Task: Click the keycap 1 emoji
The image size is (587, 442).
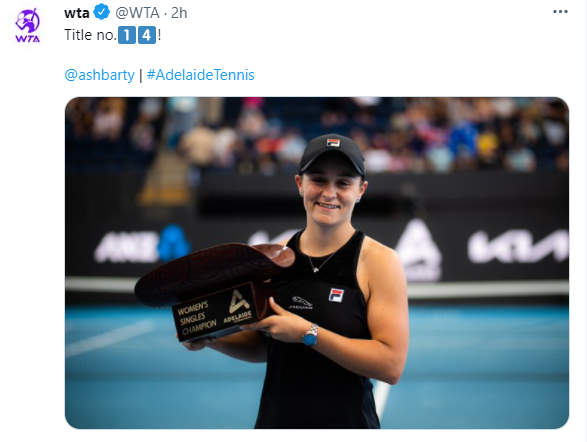Action: pos(127,35)
